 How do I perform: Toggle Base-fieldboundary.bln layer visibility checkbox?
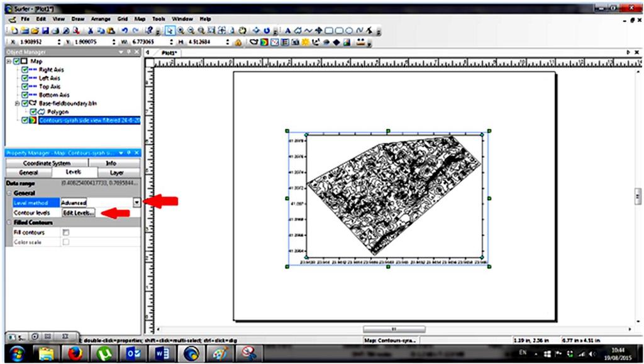click(25, 103)
